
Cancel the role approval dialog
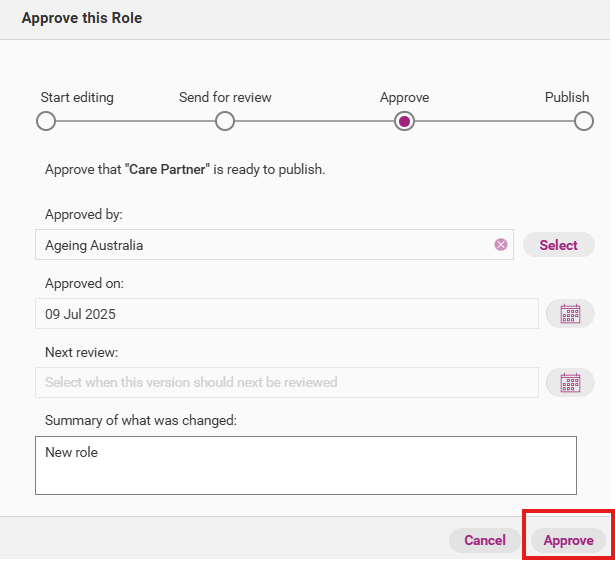485,540
